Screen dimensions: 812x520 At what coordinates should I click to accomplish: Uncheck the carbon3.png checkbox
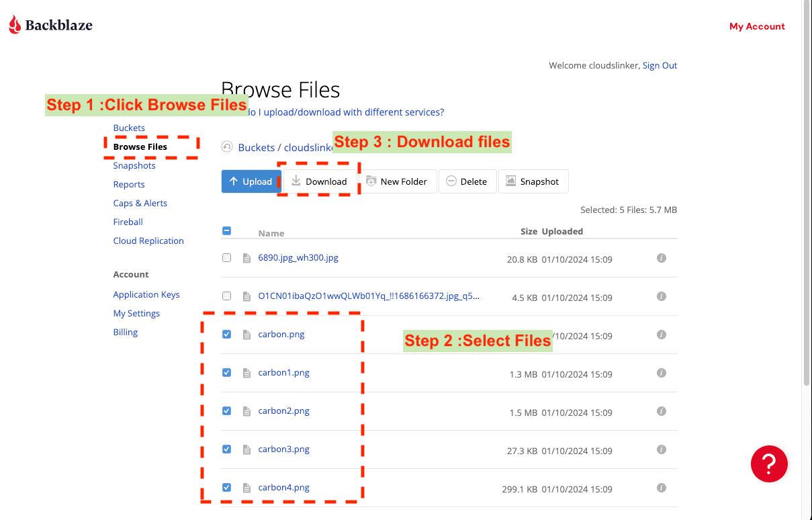[226, 449]
